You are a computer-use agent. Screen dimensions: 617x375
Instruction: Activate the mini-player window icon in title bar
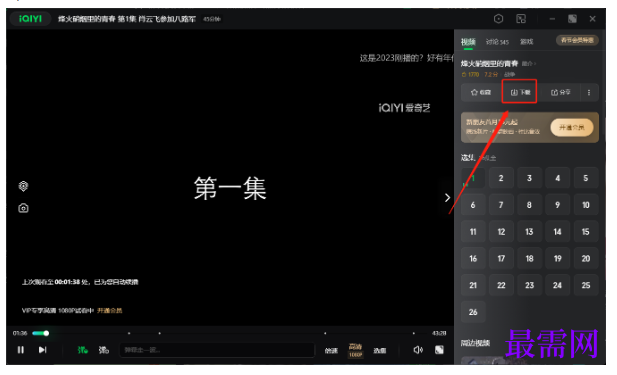[521, 18]
